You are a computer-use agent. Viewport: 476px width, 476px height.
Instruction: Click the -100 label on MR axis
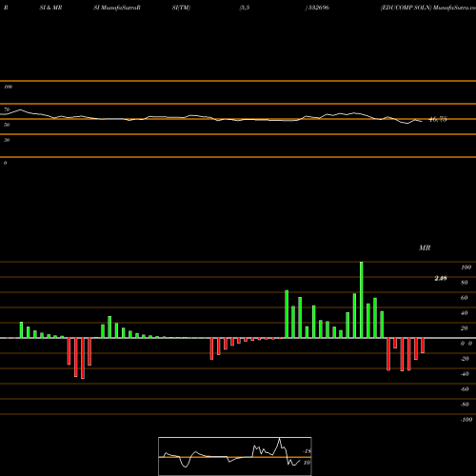[x=466, y=420]
